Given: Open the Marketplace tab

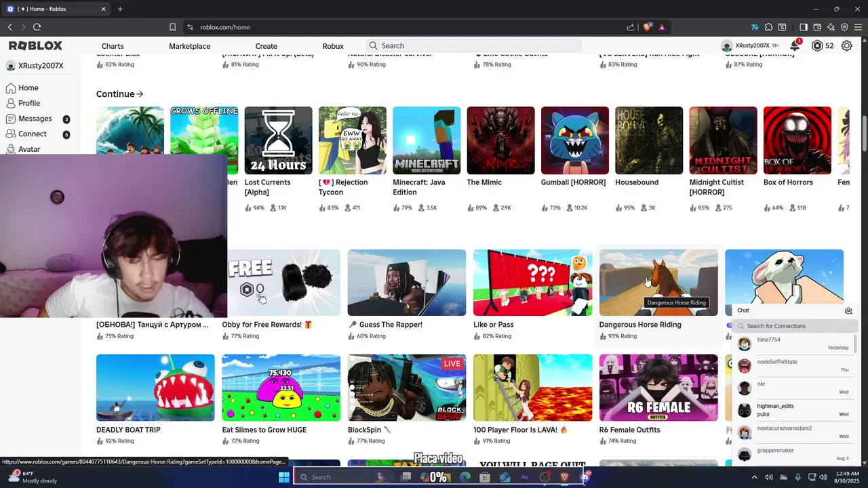Looking at the screenshot, I should 189,46.
